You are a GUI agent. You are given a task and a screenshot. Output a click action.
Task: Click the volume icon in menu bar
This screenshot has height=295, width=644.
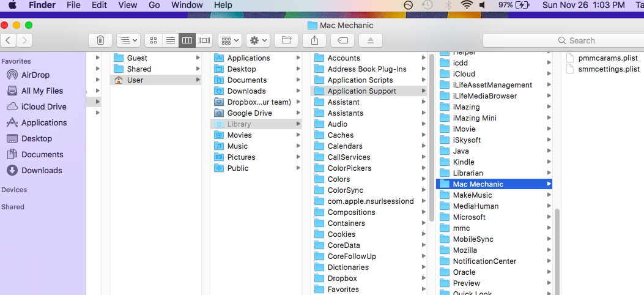point(482,6)
